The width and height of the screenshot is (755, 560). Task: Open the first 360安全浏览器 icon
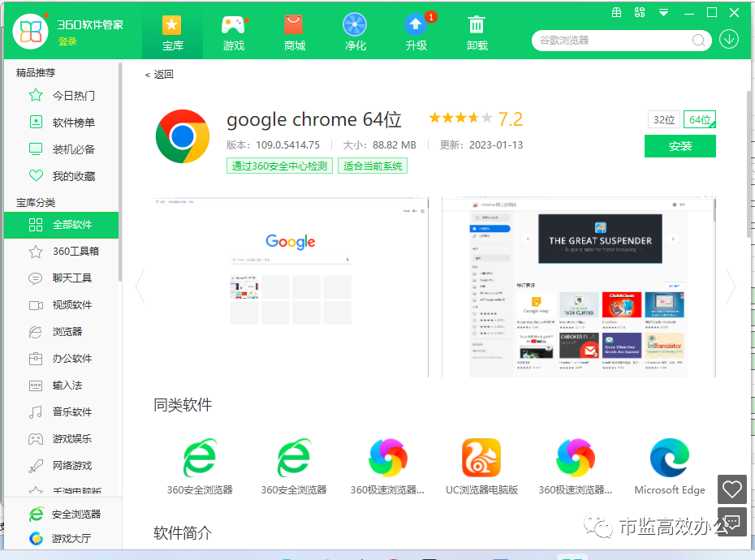point(200,458)
